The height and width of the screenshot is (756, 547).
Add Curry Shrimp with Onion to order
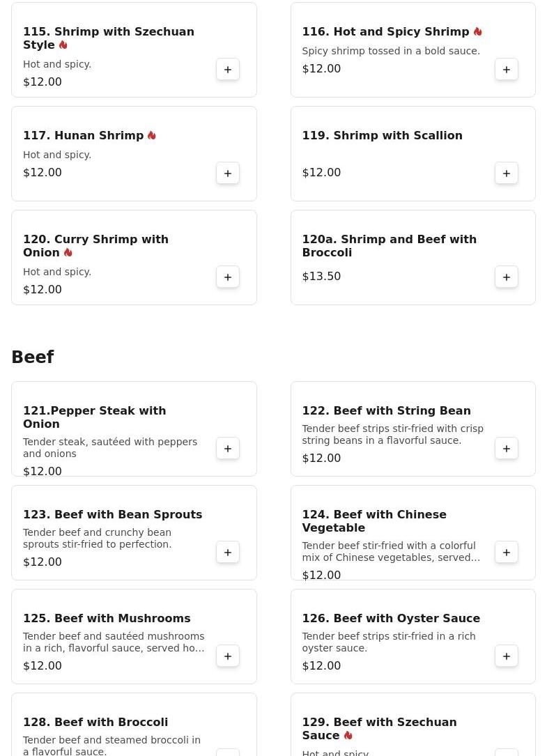(x=228, y=277)
